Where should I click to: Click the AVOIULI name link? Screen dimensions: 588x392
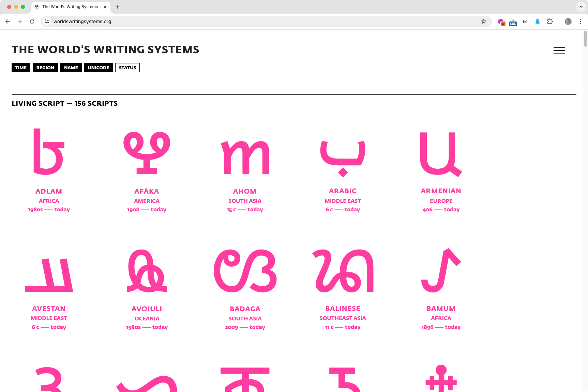(147, 309)
